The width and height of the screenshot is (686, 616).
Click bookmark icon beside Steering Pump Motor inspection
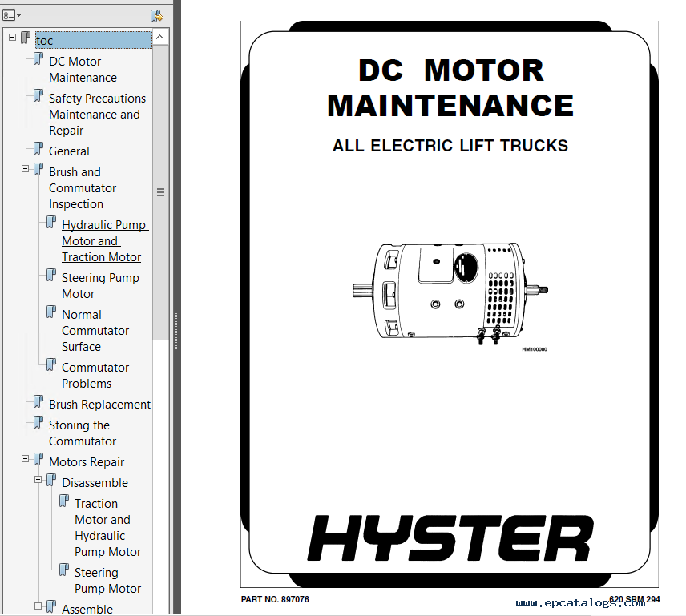[51, 275]
